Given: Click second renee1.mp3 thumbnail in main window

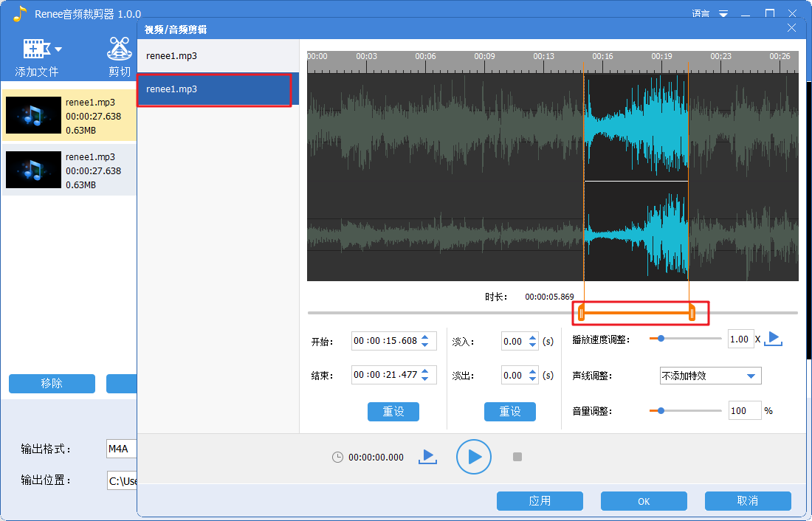Looking at the screenshot, I should (34, 169).
